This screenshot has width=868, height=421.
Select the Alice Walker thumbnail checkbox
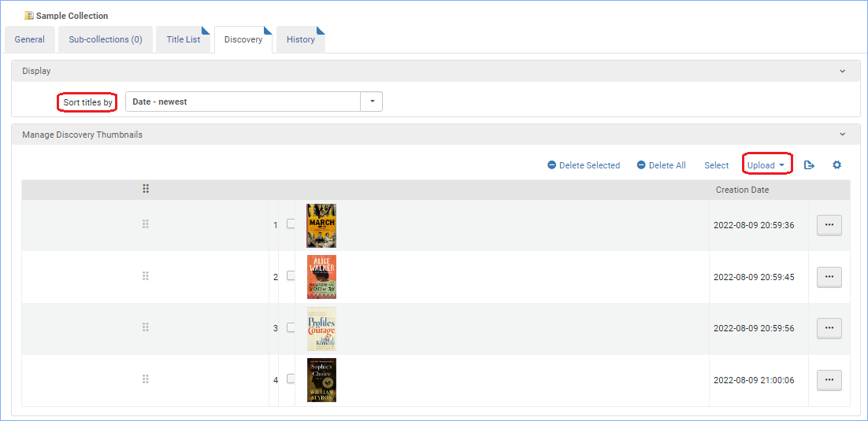(291, 276)
